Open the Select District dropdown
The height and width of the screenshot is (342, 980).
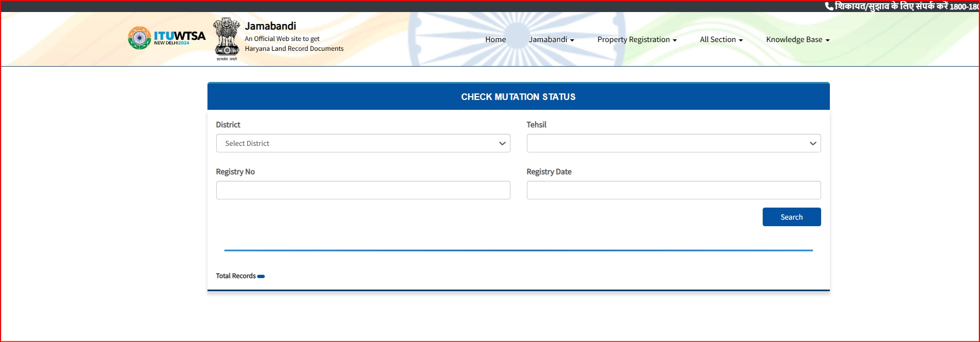(363, 143)
